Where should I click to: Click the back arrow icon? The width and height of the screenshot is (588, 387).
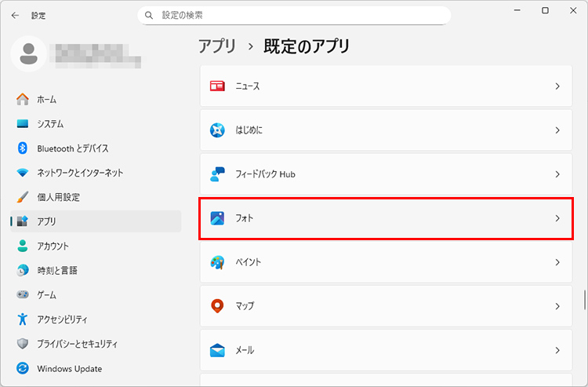16,15
